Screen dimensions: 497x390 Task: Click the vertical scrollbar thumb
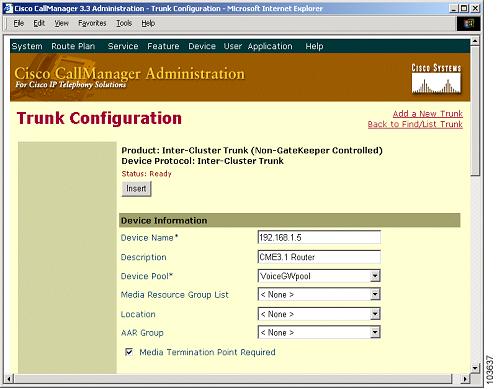[475, 110]
